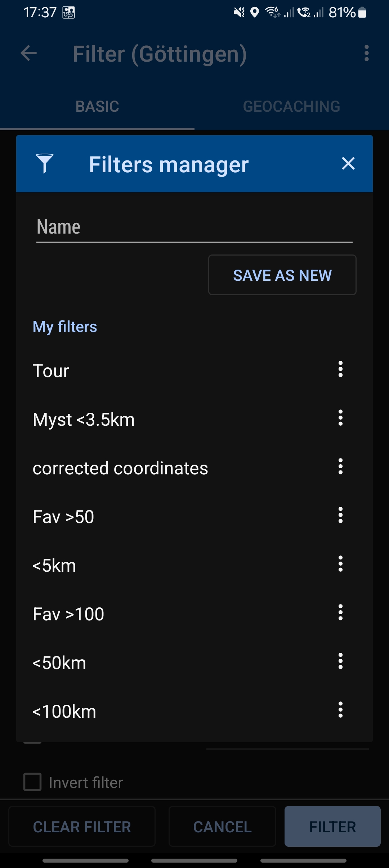Tap the CANCEL button
This screenshot has height=868, width=389.
222,827
